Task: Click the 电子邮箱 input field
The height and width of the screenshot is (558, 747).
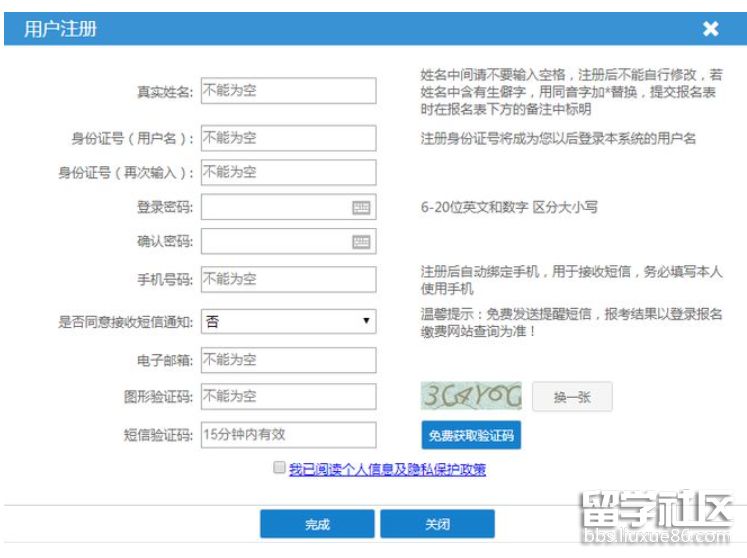Action: click(288, 359)
